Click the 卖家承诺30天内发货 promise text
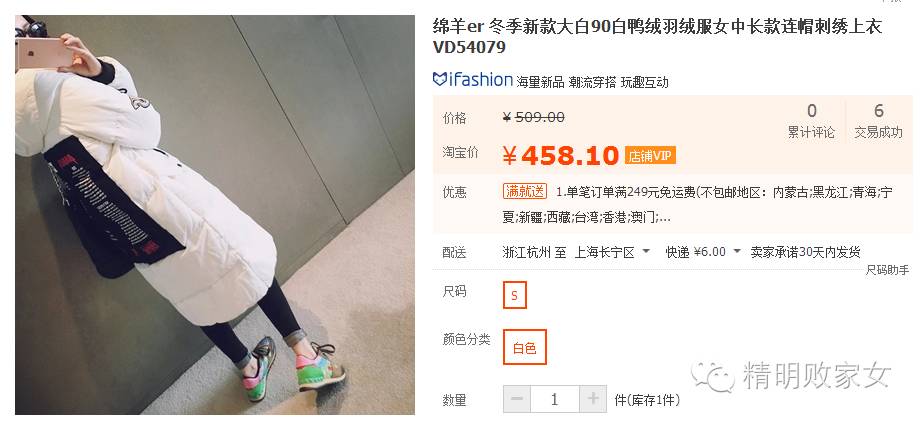 [806, 252]
